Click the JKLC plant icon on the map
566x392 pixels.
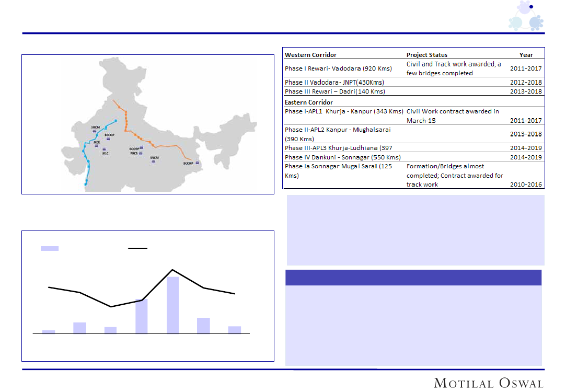(x=105, y=149)
